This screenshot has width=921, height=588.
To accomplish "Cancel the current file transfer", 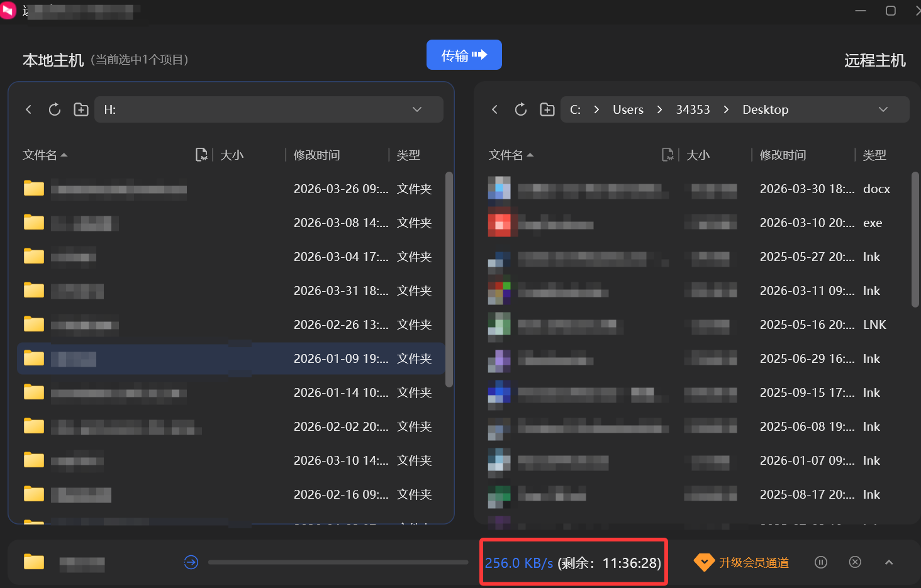I will 855,562.
